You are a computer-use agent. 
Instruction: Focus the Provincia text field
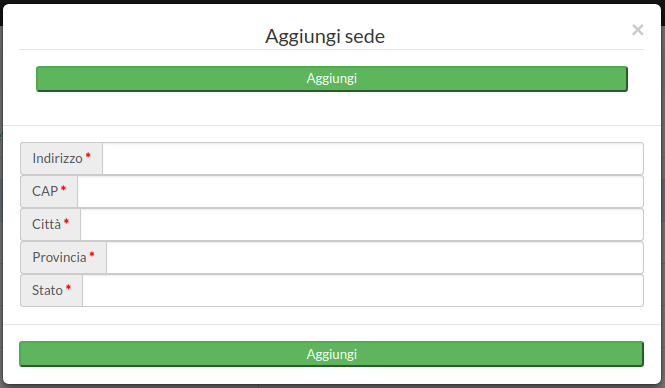[375, 257]
